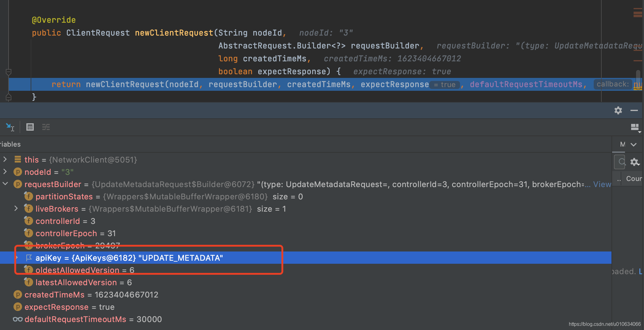Click the field icon beside controllerId
Screen dimensions: 644x330
(29, 221)
